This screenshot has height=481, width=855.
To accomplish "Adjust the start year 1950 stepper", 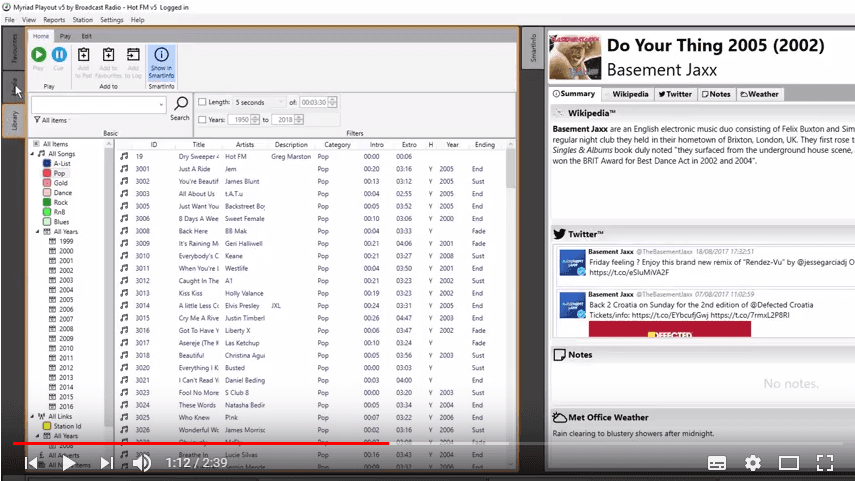I will coord(255,119).
